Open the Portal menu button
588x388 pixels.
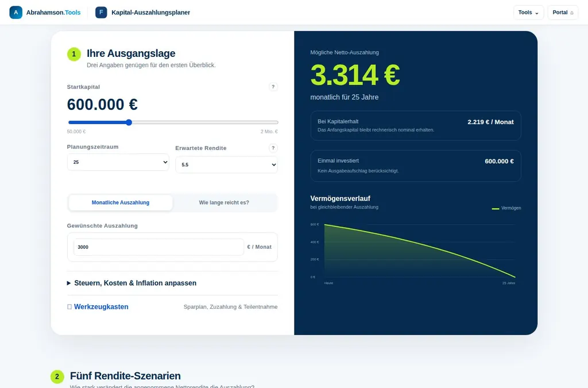[563, 13]
